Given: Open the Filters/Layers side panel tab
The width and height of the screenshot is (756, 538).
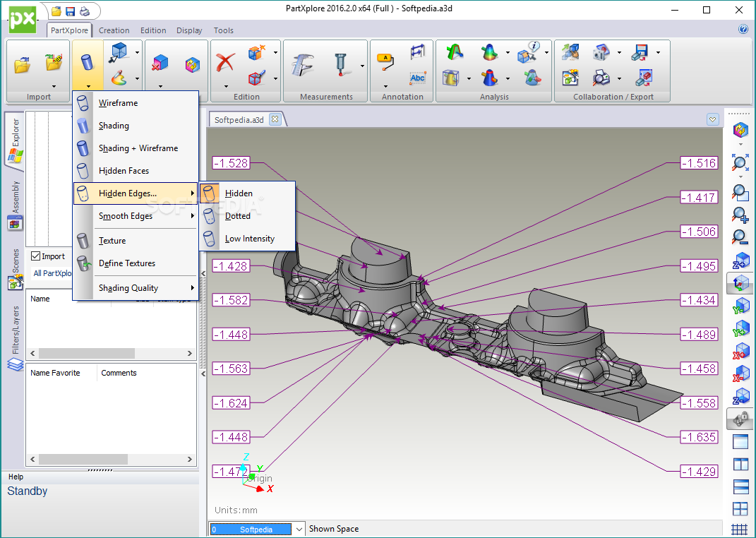Looking at the screenshot, I should (14, 337).
